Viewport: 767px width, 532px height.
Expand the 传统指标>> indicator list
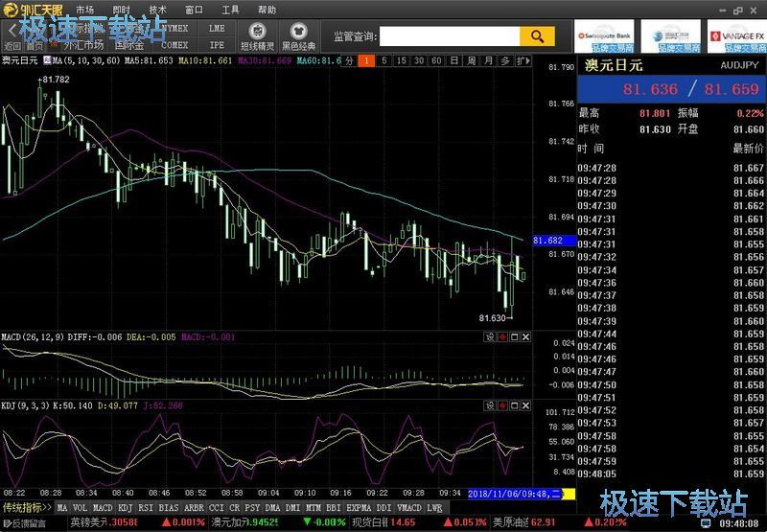(x=27, y=507)
